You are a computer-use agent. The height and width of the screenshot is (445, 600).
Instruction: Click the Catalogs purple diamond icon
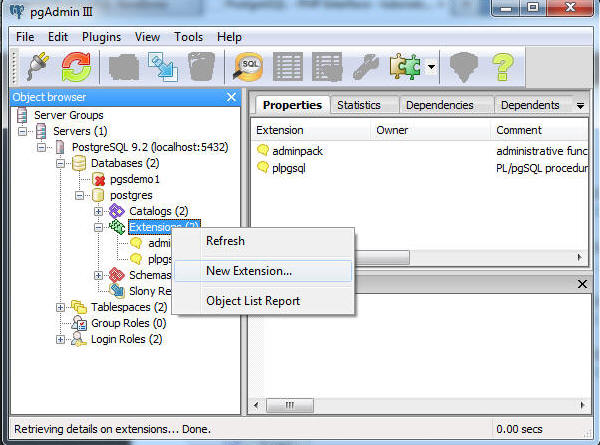pos(117,211)
